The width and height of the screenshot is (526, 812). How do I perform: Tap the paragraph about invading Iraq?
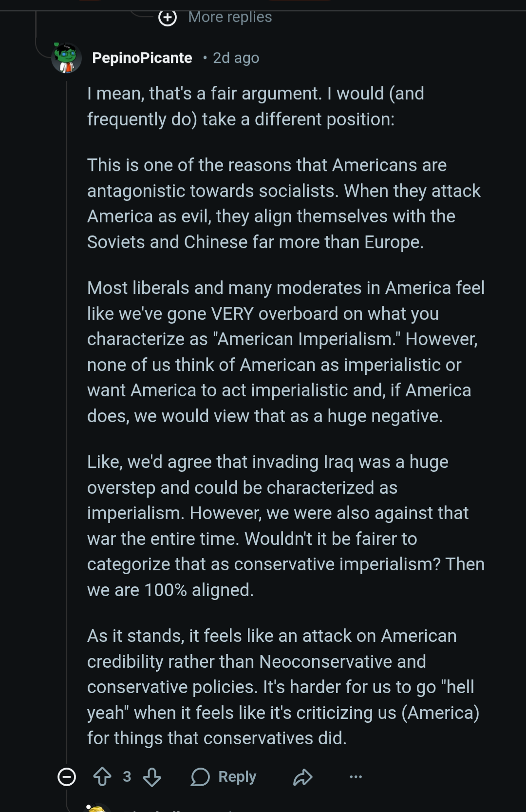(x=285, y=526)
